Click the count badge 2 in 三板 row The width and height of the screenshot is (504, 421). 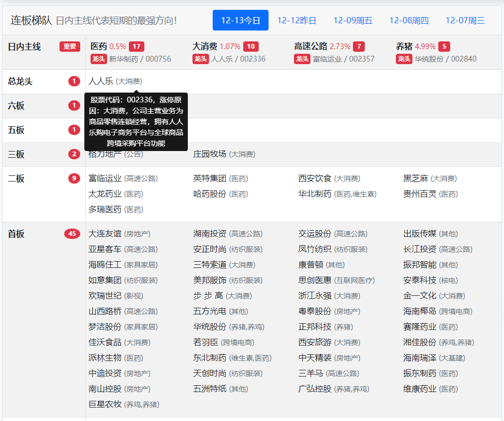74,154
